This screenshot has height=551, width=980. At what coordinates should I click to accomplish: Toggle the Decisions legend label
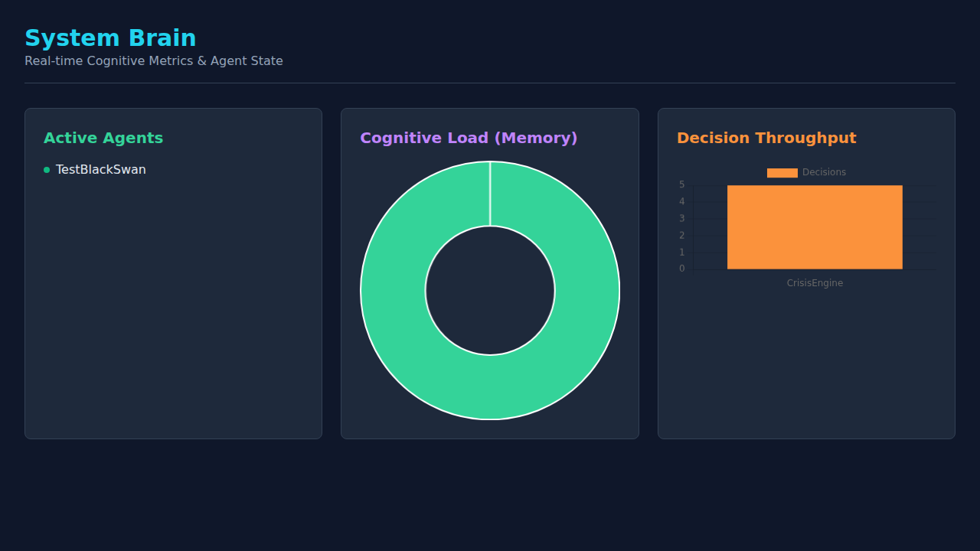[824, 173]
